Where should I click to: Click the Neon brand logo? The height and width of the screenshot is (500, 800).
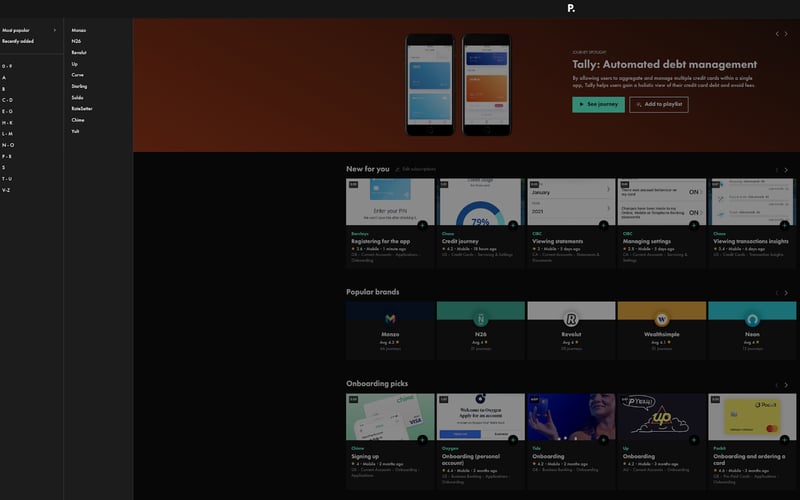coord(752,319)
